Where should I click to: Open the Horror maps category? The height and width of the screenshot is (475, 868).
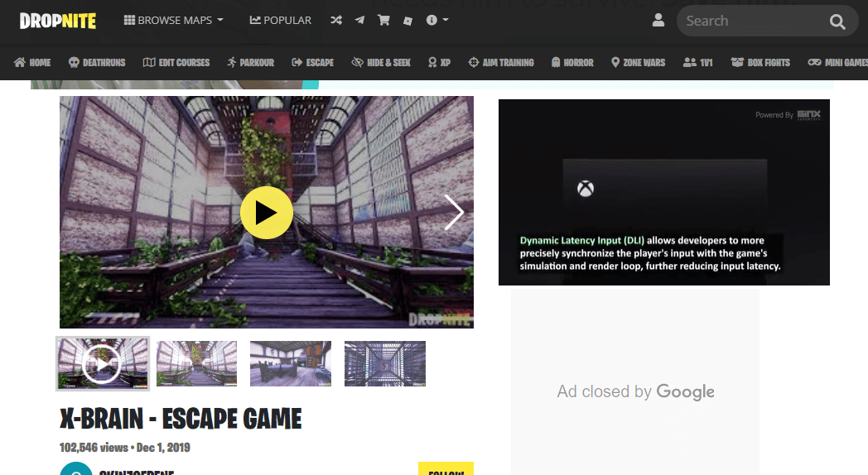(x=572, y=63)
